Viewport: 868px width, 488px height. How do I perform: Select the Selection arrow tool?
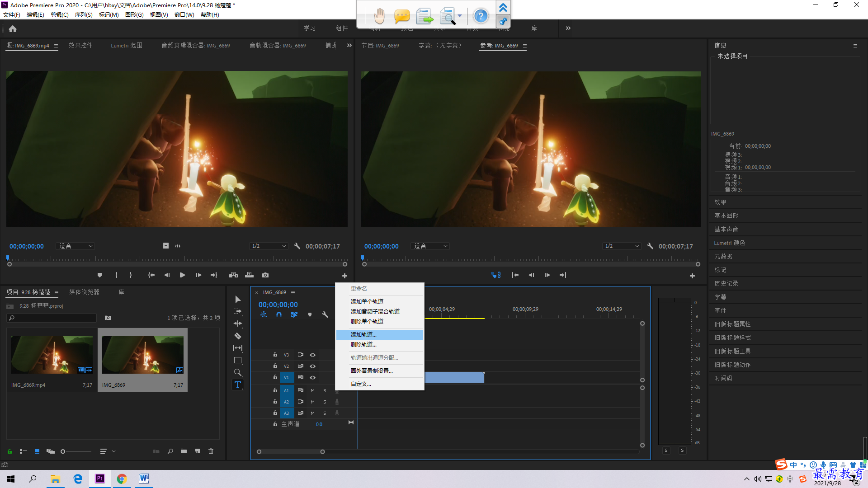[238, 300]
